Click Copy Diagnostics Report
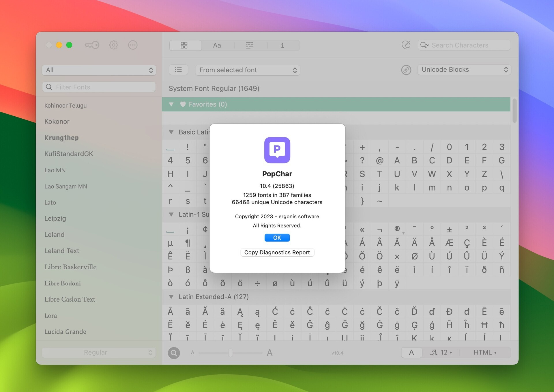Viewport: 554px width, 392px height. [277, 252]
